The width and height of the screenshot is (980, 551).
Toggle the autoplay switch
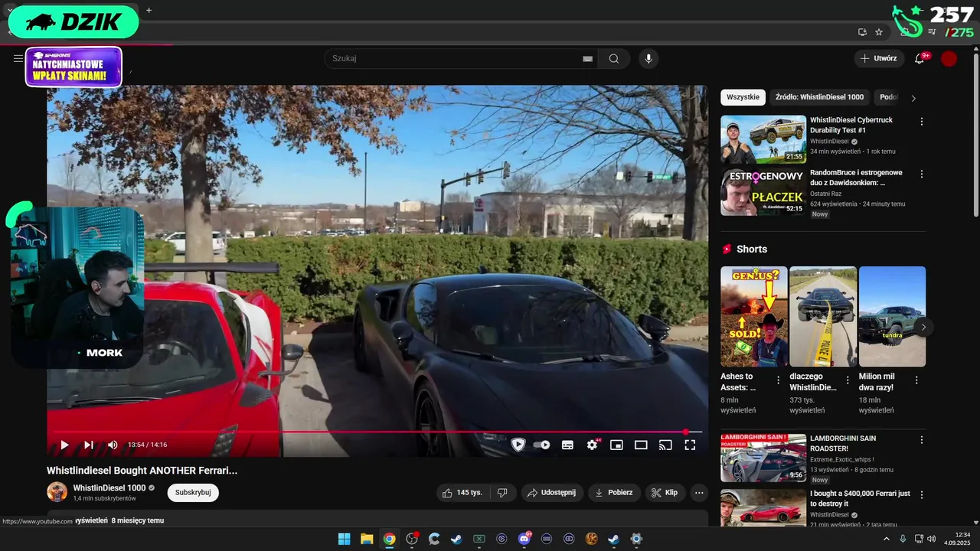tap(542, 445)
